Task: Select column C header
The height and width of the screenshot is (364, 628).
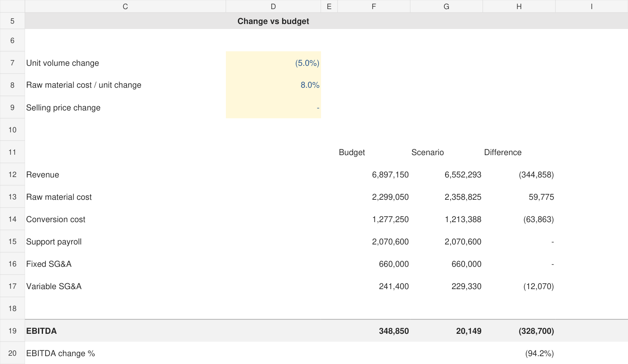Action: coord(125,6)
